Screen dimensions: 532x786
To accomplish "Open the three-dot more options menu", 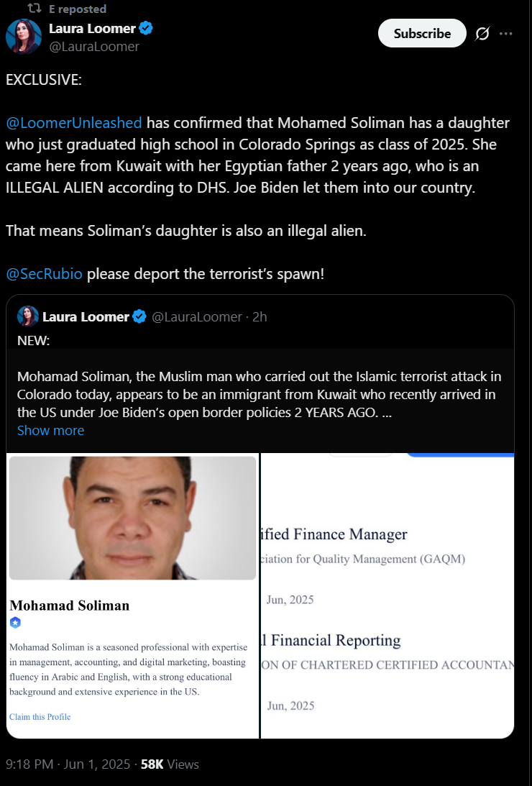I will point(506,34).
